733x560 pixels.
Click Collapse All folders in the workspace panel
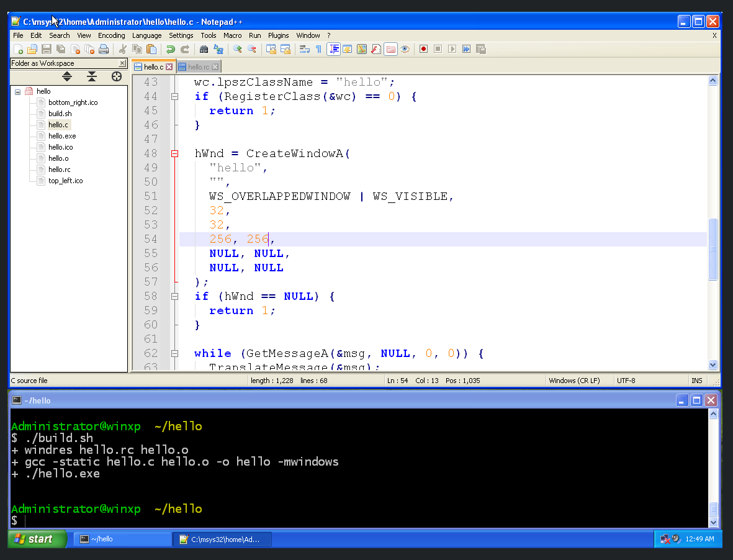(x=92, y=76)
